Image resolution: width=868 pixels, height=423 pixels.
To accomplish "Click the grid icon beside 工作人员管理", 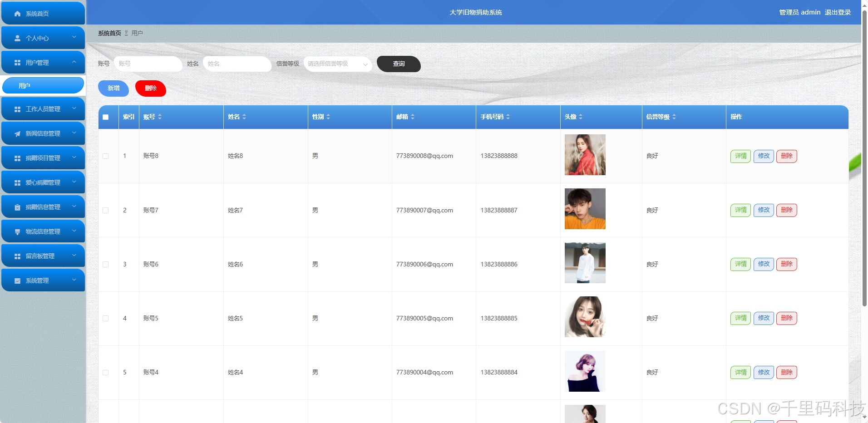I will [x=17, y=109].
